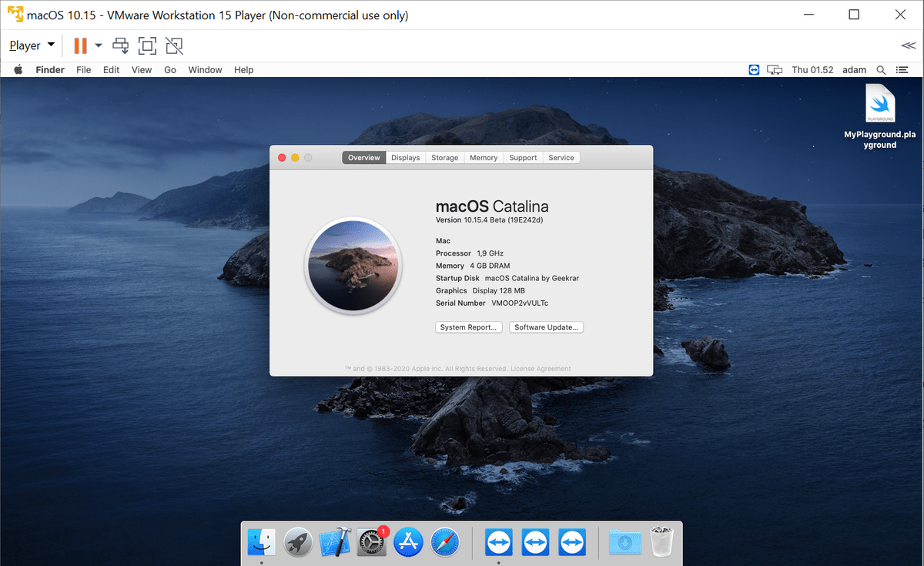
Task: Open Spotlight search in the menu bar
Action: point(881,69)
